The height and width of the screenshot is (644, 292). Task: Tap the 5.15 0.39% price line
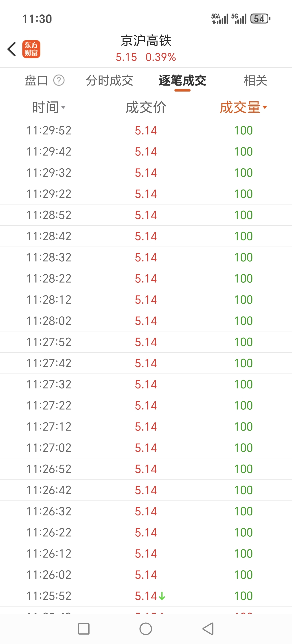coord(146,57)
